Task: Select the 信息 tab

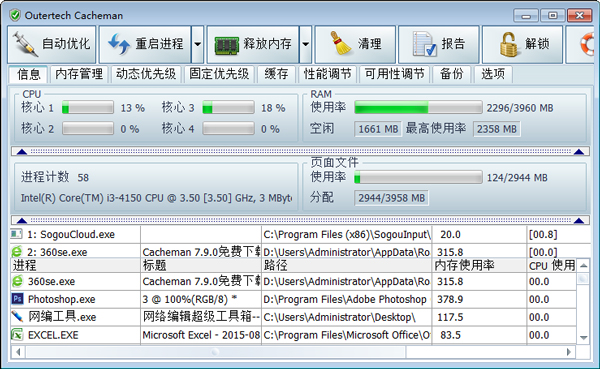Action: pos(29,74)
